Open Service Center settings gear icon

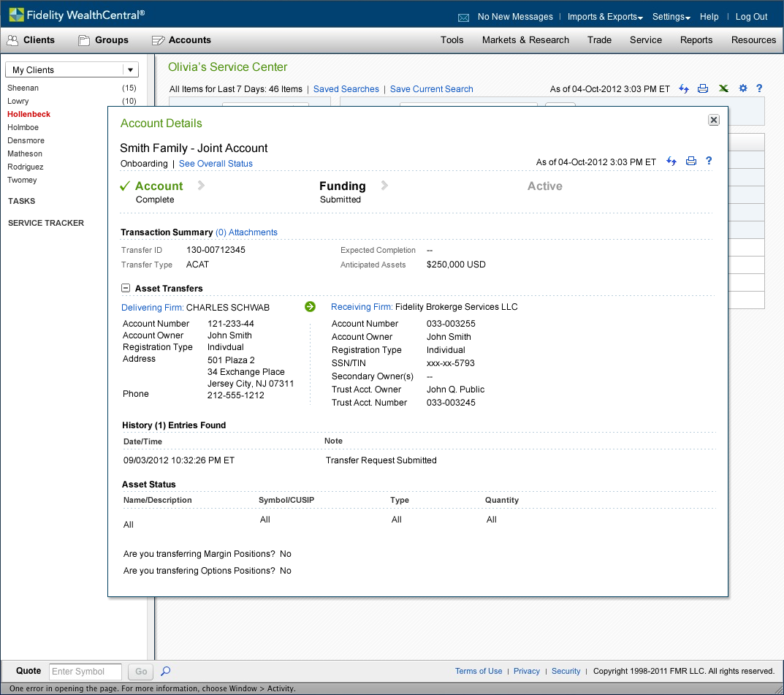(743, 88)
